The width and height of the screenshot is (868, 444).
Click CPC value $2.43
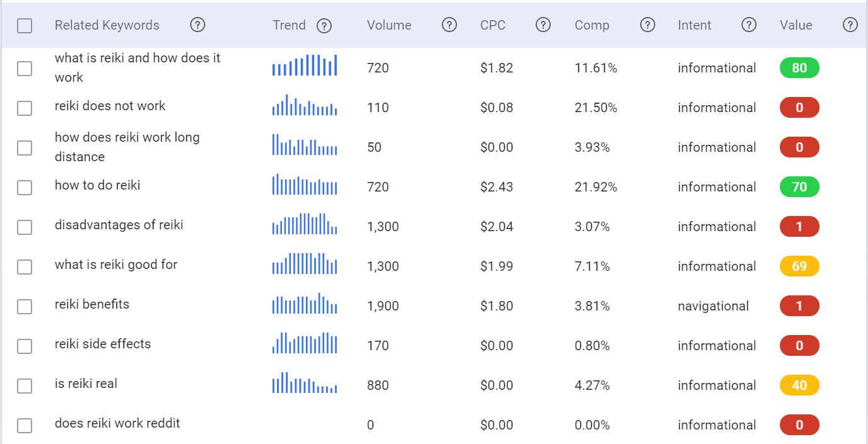497,187
